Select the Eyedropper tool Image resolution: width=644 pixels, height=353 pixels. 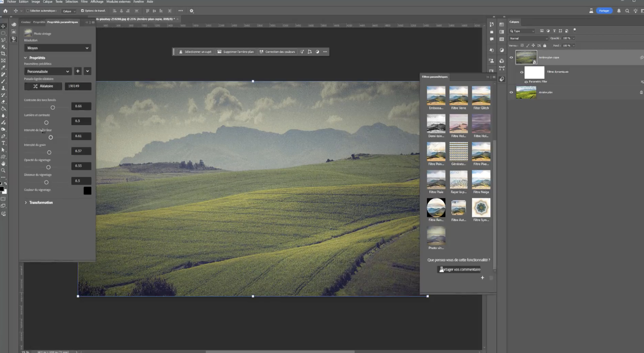3,68
